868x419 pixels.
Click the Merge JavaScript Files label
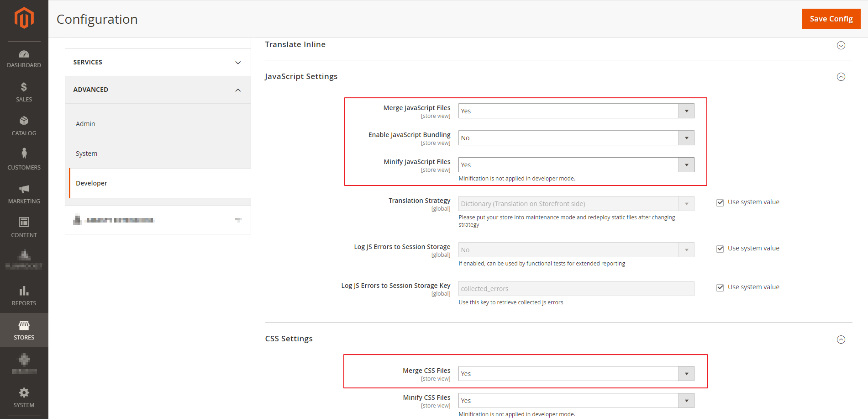coord(416,108)
